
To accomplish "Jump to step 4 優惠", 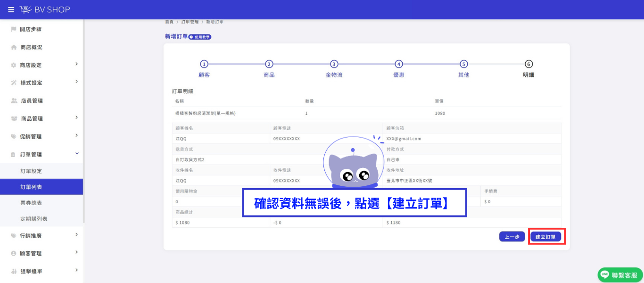I will pyautogui.click(x=399, y=68).
